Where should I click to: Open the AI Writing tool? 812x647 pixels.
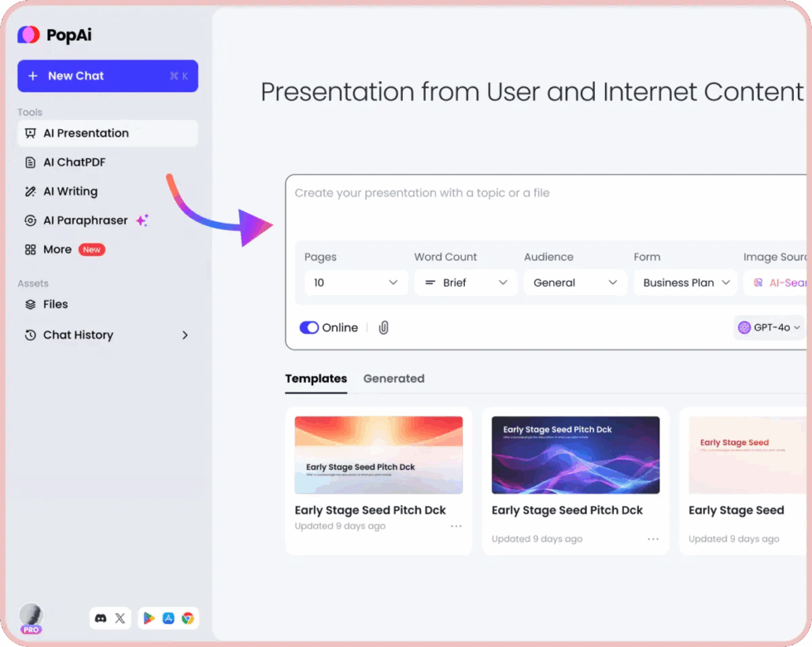(x=69, y=191)
